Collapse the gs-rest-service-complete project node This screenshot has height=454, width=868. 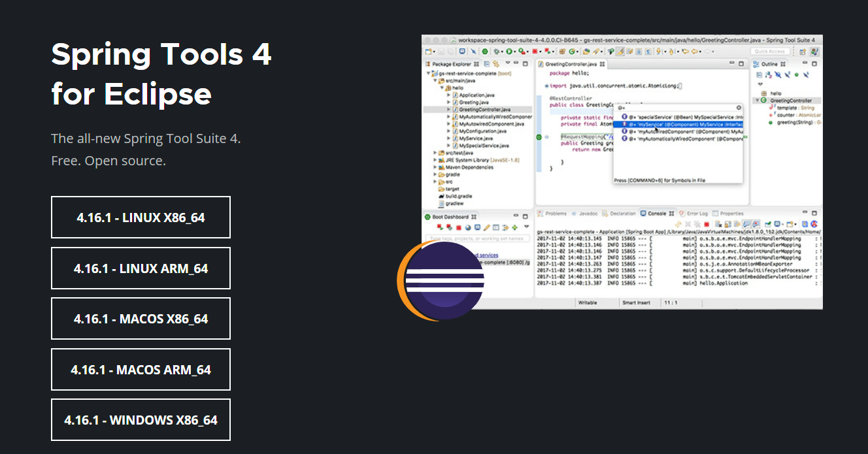(428, 73)
